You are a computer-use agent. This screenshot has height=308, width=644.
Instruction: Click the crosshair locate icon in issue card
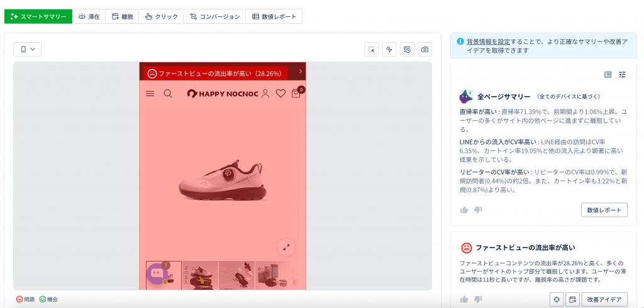pos(556,300)
